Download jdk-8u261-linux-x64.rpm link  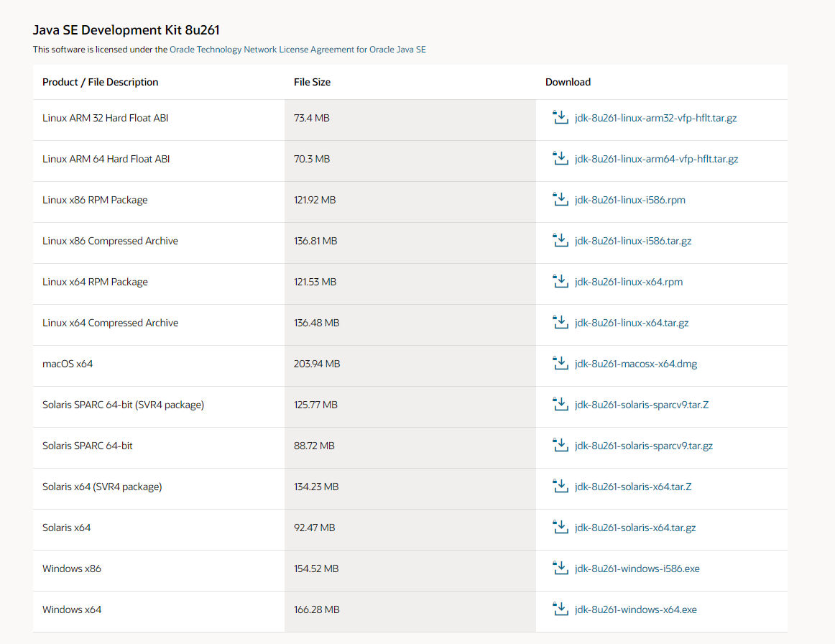click(x=628, y=282)
